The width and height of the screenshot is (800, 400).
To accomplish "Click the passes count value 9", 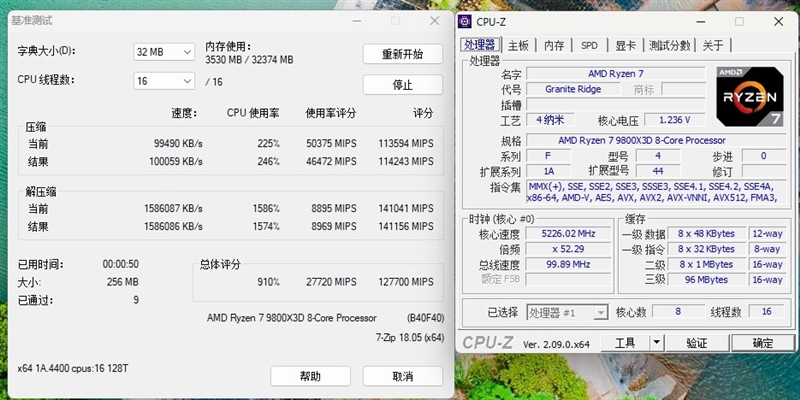I will point(136,300).
